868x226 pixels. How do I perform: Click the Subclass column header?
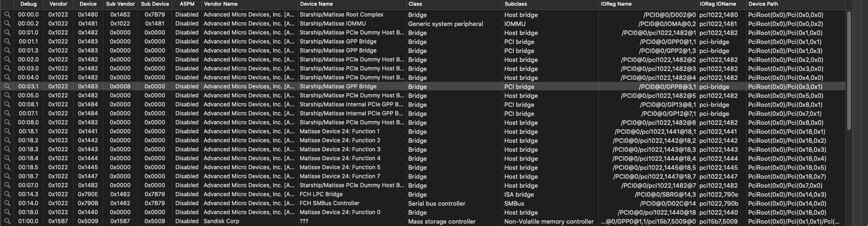click(x=516, y=4)
